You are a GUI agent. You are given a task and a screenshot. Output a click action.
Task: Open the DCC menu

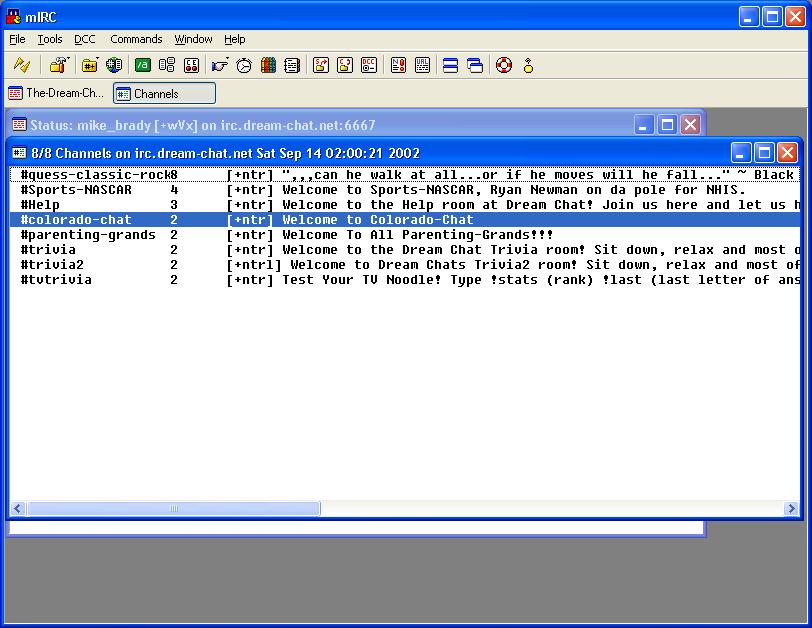[x=84, y=39]
